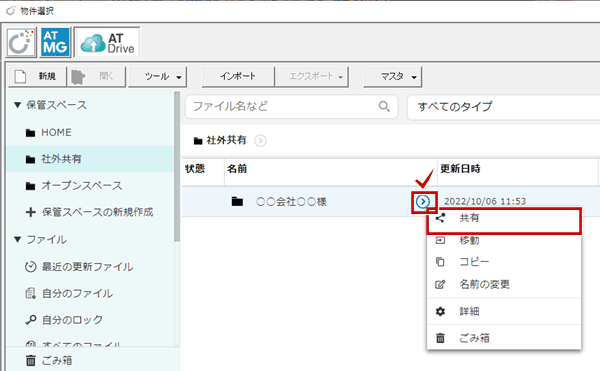Open the すべてのタイプ filter dropdown
This screenshot has width=600, height=371.
(x=503, y=107)
